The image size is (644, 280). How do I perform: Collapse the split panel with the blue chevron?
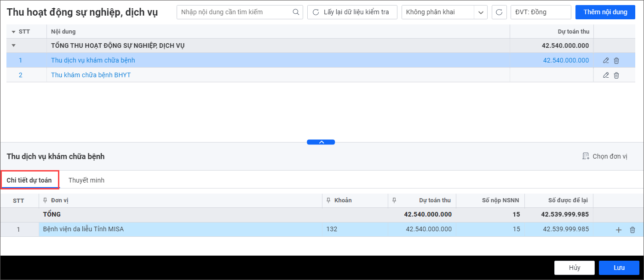[x=321, y=142]
